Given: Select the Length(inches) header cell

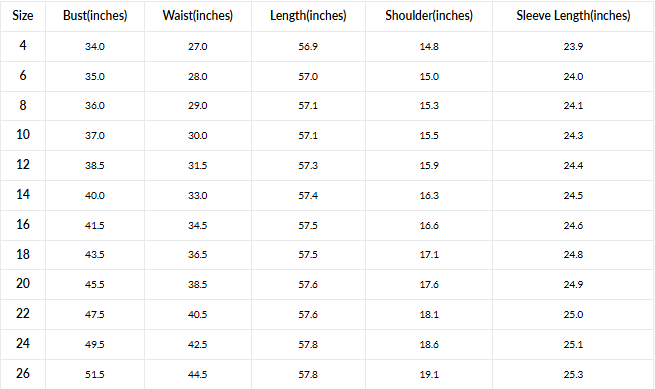Looking at the screenshot, I should point(308,15).
